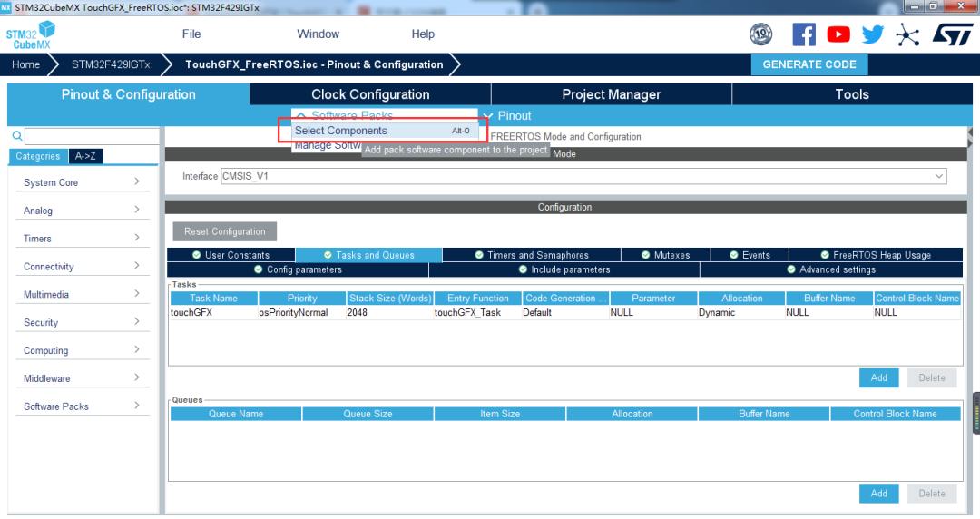Click Add button under Queues table

pos(878,494)
